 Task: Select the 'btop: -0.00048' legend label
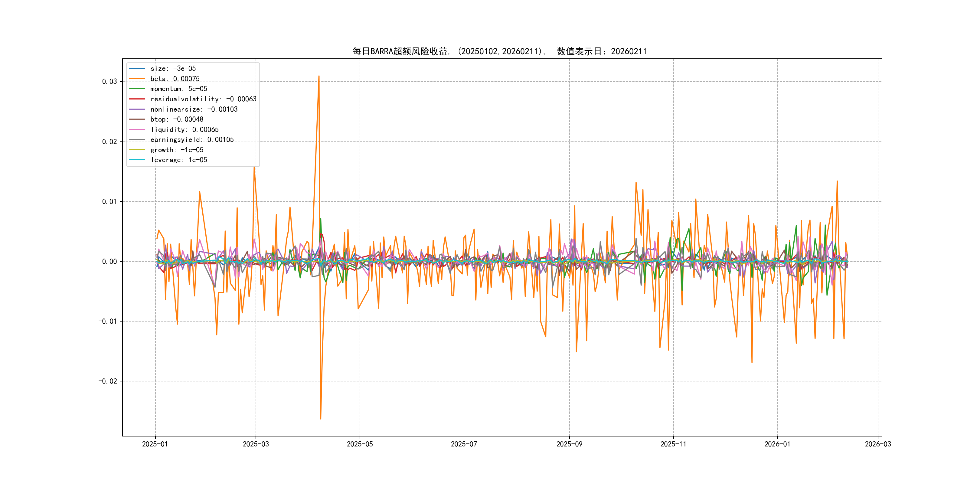point(177,119)
